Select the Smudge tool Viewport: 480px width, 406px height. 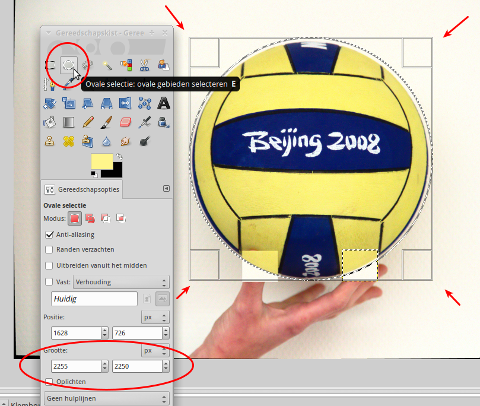tap(125, 141)
